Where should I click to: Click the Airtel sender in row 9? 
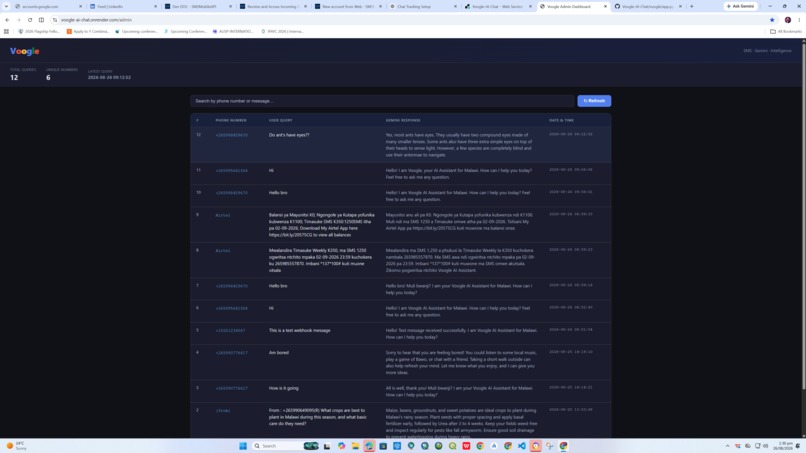(x=223, y=215)
